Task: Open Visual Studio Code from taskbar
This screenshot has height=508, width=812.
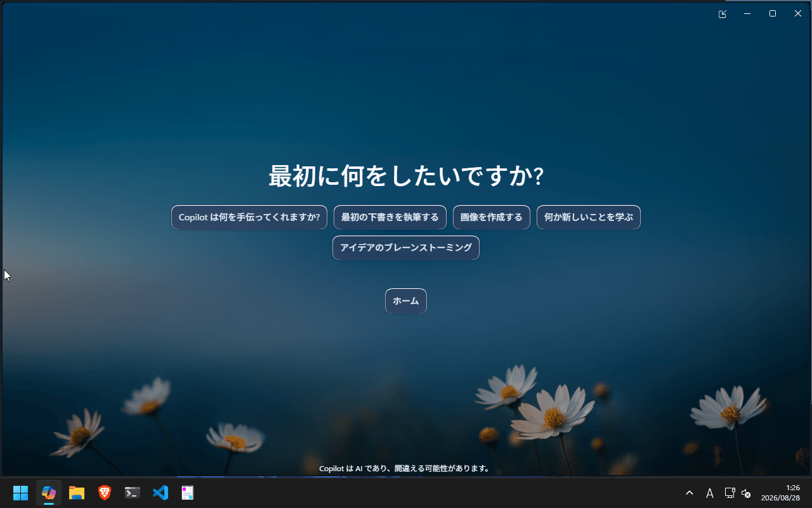Action: [x=160, y=493]
